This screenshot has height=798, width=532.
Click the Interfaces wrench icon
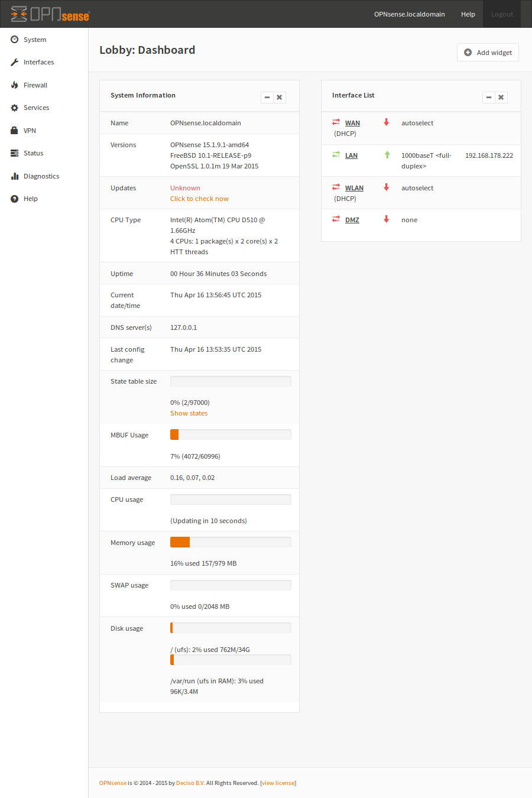click(x=14, y=62)
